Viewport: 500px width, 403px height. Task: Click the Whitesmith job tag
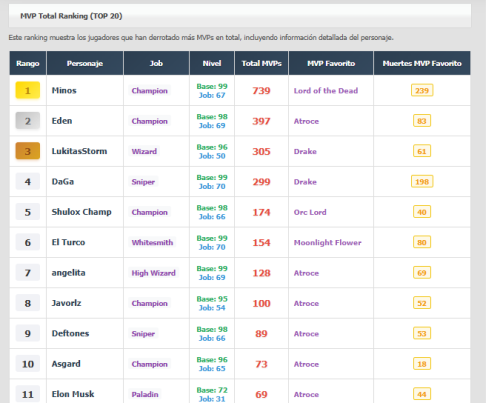coord(152,242)
